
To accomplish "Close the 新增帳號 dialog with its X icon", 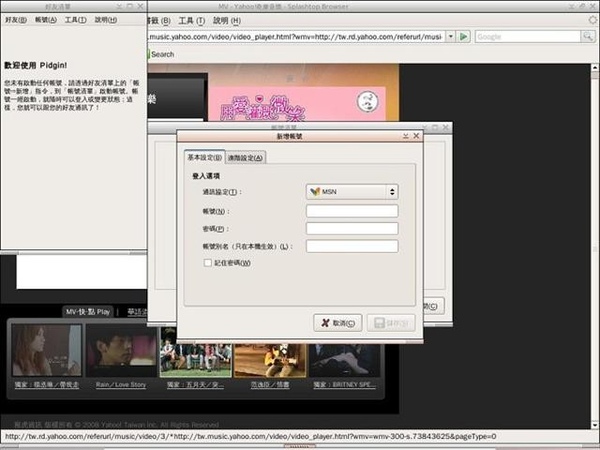I will pos(416,136).
